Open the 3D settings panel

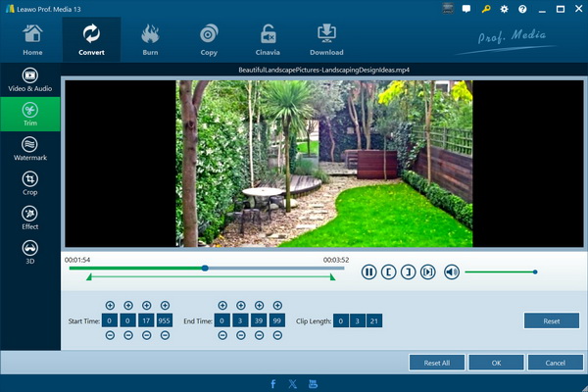point(30,253)
